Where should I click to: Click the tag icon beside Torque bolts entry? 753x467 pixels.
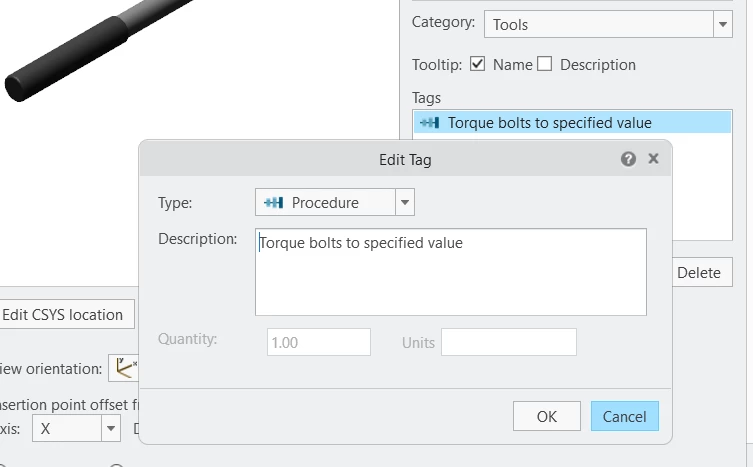[430, 123]
